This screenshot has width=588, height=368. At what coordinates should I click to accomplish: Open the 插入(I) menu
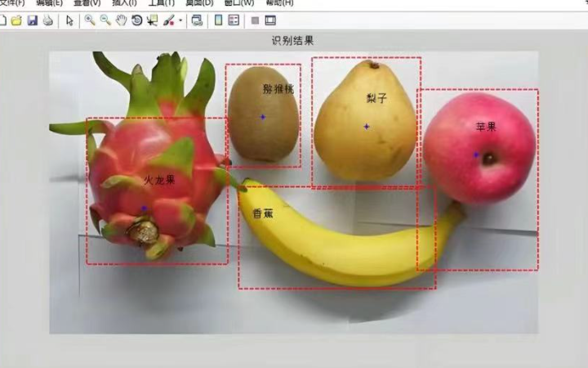(x=124, y=3)
